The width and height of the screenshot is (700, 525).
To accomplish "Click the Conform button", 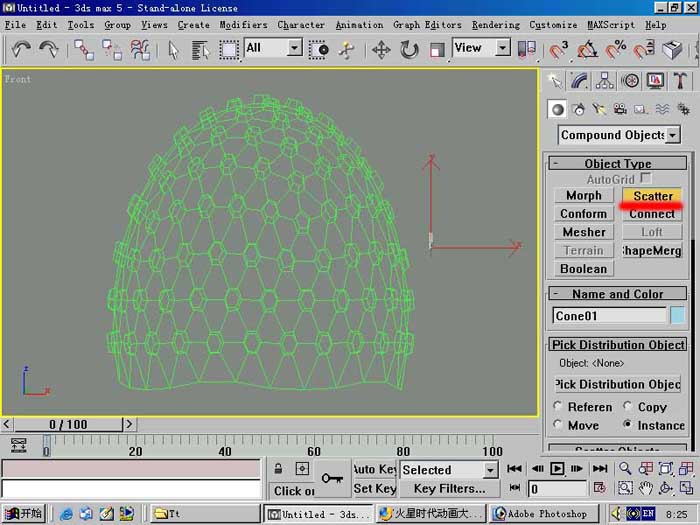I will (584, 214).
